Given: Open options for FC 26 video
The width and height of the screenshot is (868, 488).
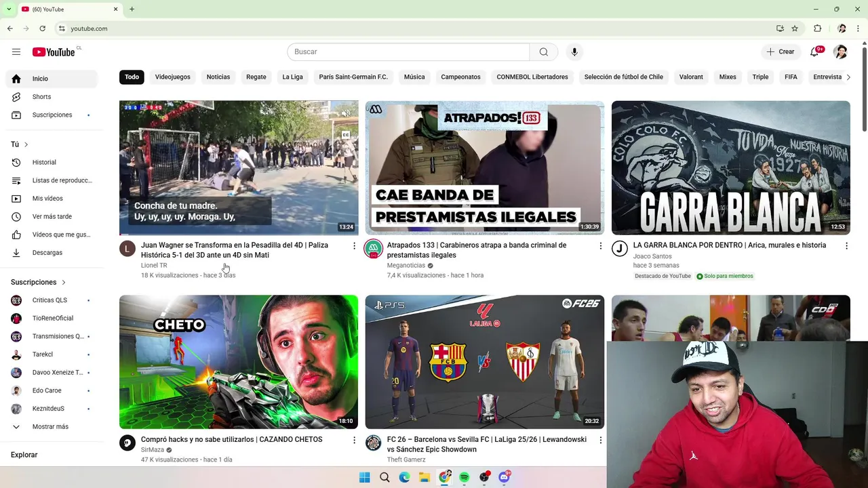Looking at the screenshot, I should click(600, 441).
